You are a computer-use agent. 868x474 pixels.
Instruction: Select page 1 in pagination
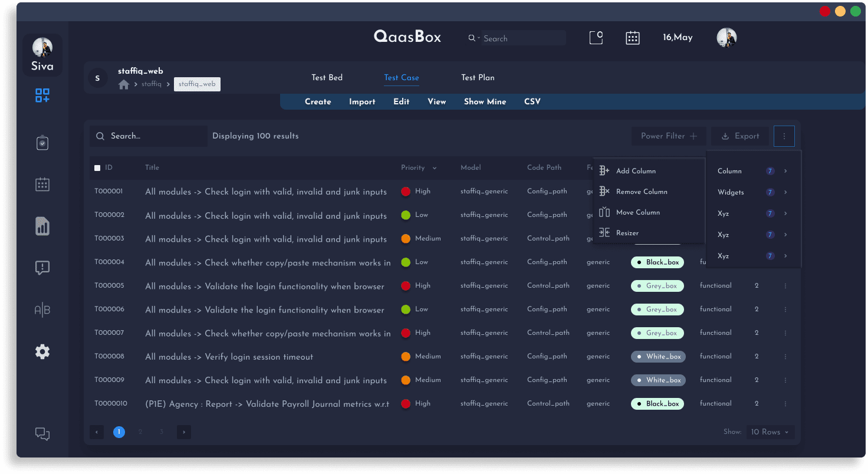pyautogui.click(x=119, y=432)
